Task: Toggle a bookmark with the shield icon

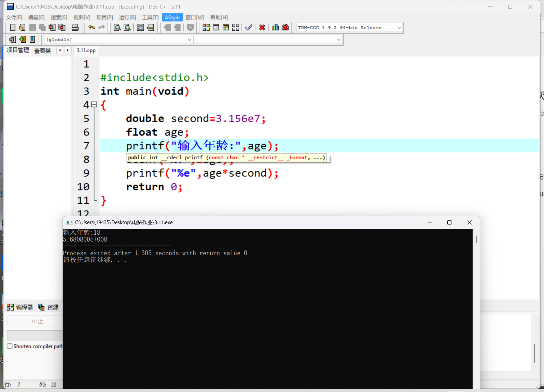Action: [191, 28]
